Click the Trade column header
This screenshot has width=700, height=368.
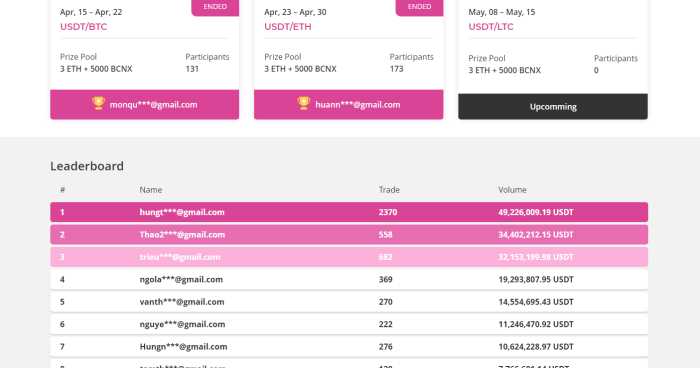point(389,190)
